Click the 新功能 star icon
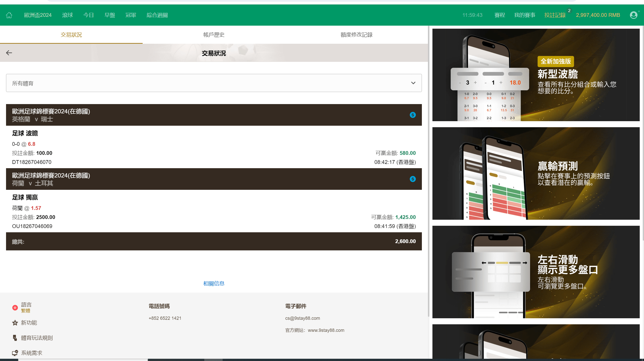The image size is (644, 361). pyautogui.click(x=15, y=323)
